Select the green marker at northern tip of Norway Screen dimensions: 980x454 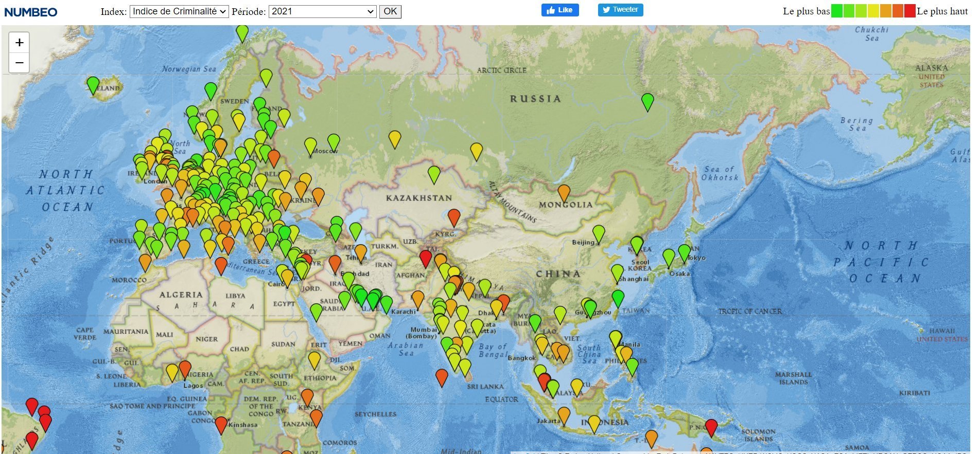(x=242, y=33)
